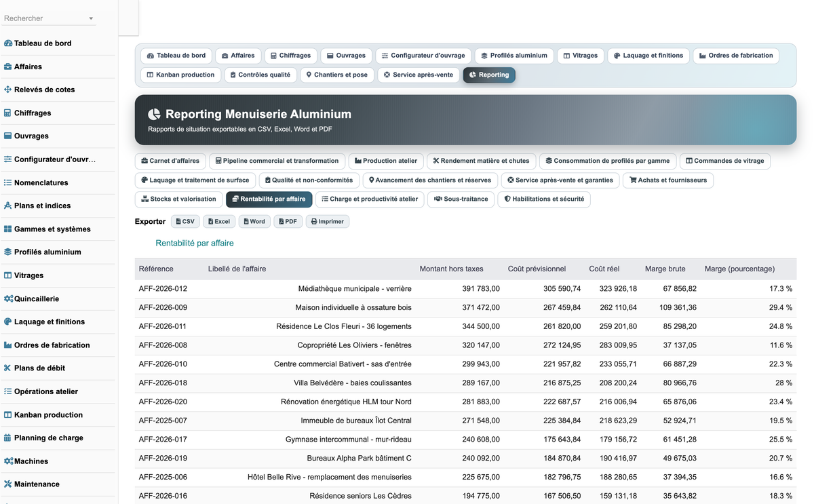Show Consommation de profilés par gamme report

pos(608,161)
